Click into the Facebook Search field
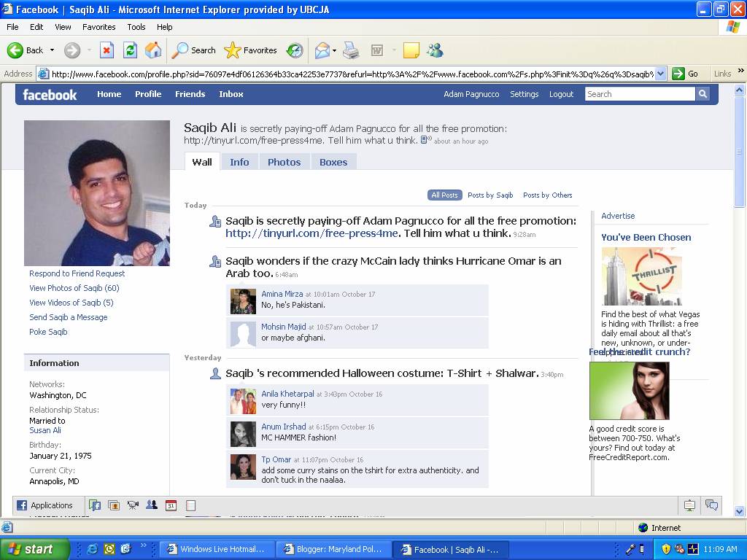 coord(640,94)
